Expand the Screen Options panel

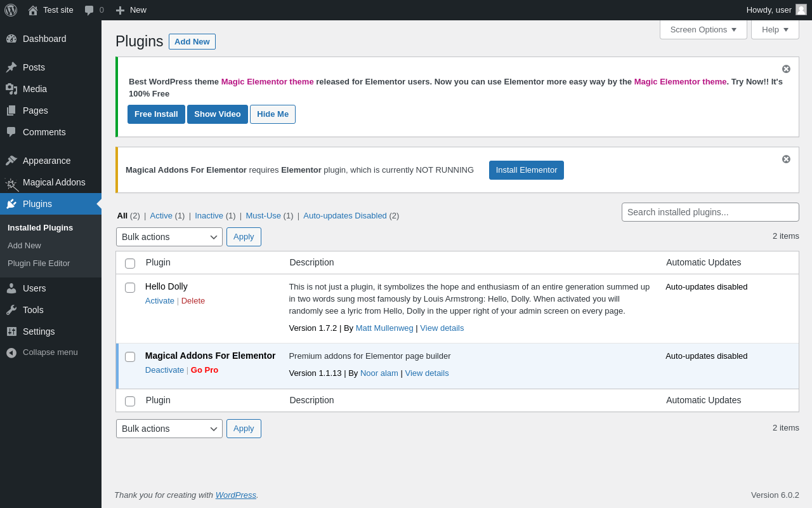point(703,30)
